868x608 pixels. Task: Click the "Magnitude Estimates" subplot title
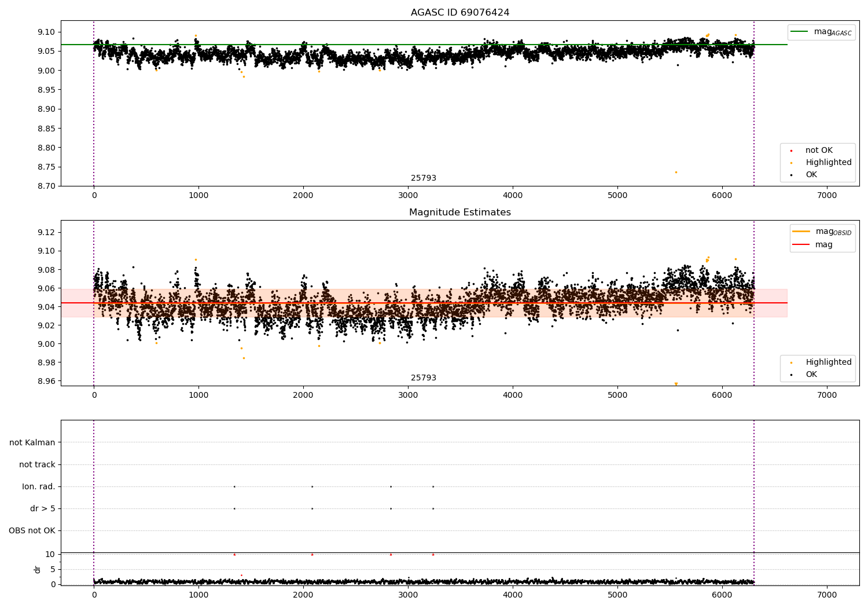pos(460,213)
